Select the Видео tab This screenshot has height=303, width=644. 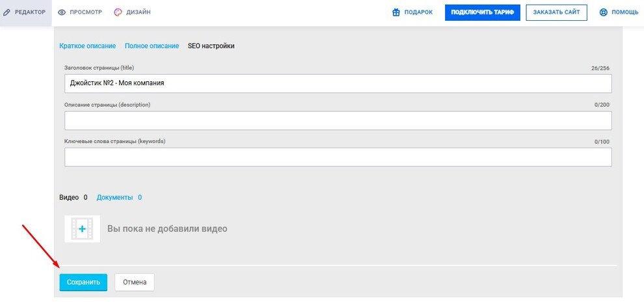tap(74, 198)
